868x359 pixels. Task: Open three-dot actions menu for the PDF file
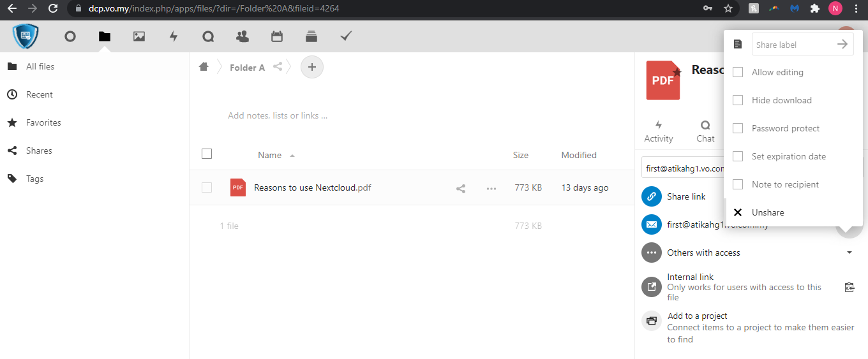click(491, 188)
